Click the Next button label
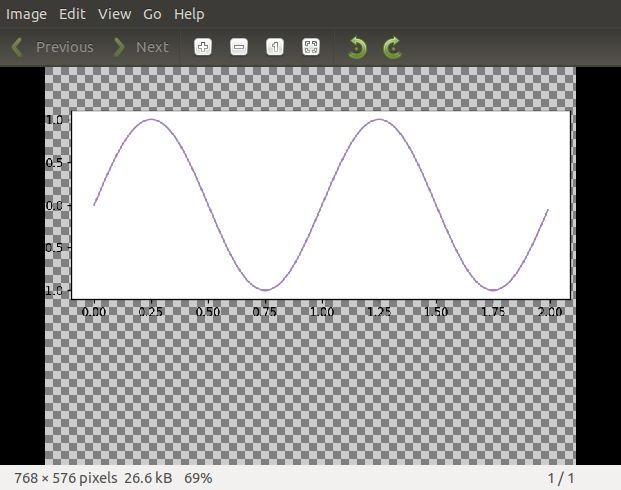The image size is (621, 490). tap(152, 47)
